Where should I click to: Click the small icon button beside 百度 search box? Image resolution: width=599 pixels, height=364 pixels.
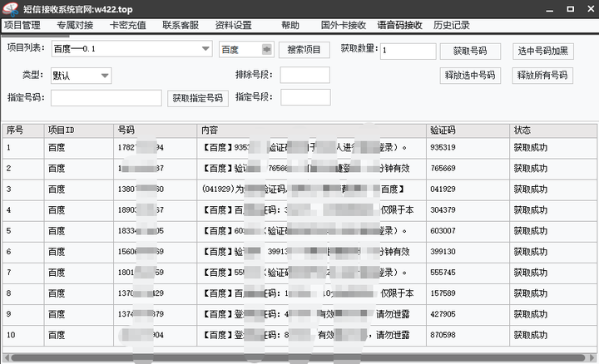click(x=267, y=49)
